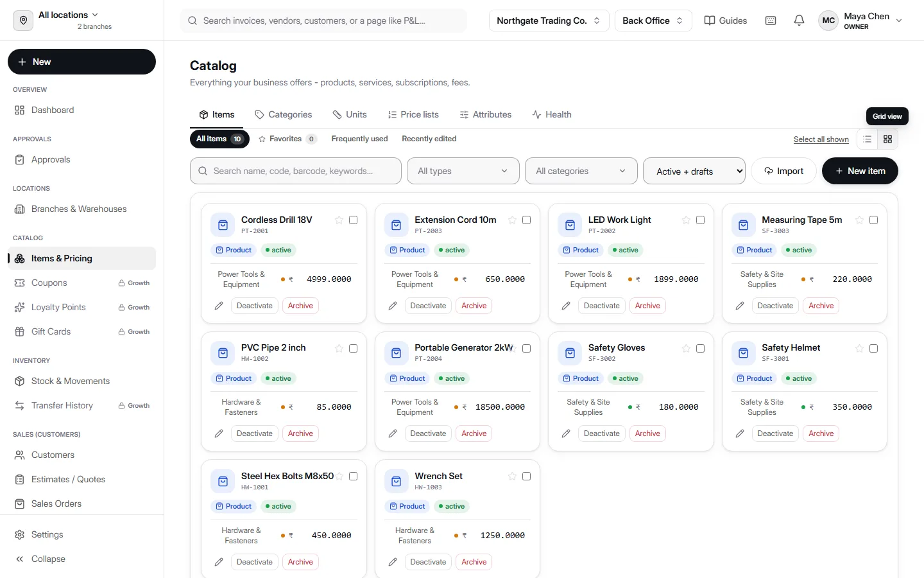Image resolution: width=924 pixels, height=578 pixels.
Task: Open the All categories filter dropdown
Action: 581,171
